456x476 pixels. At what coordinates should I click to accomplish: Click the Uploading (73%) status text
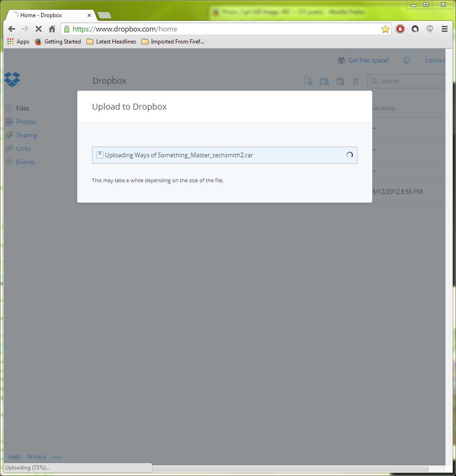pos(27,468)
